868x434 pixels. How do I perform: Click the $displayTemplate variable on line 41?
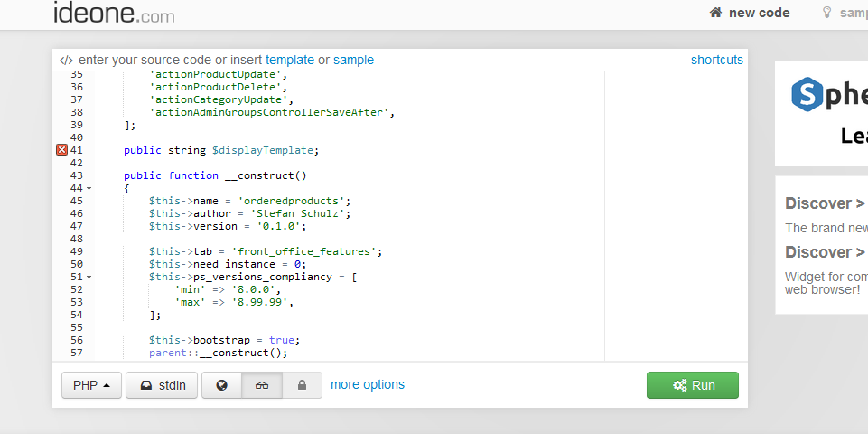point(263,150)
